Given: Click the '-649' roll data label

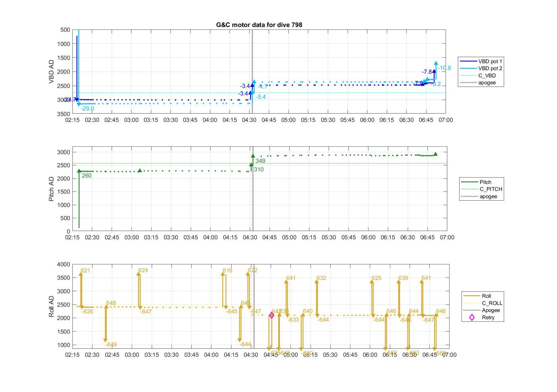Looking at the screenshot, I should tap(111, 345).
